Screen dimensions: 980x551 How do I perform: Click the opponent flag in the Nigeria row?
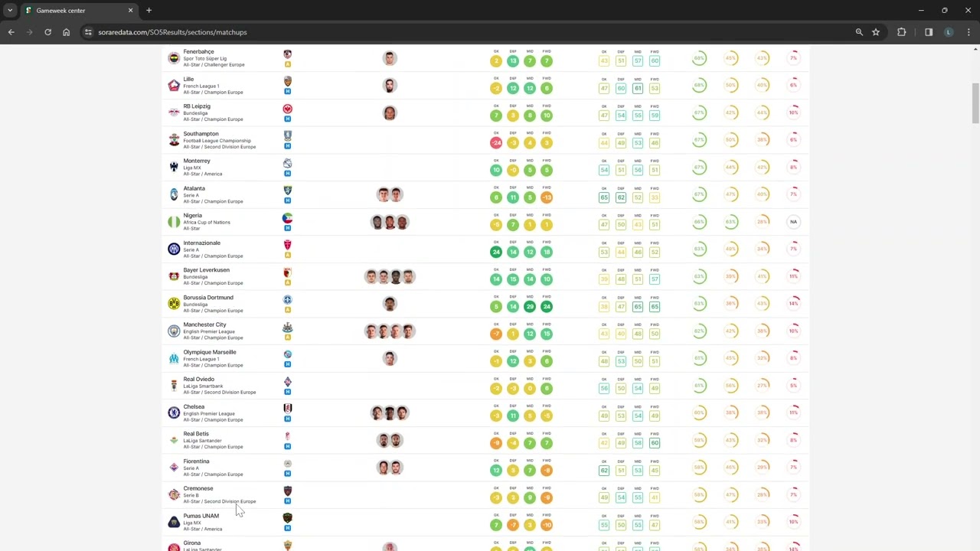point(287,218)
